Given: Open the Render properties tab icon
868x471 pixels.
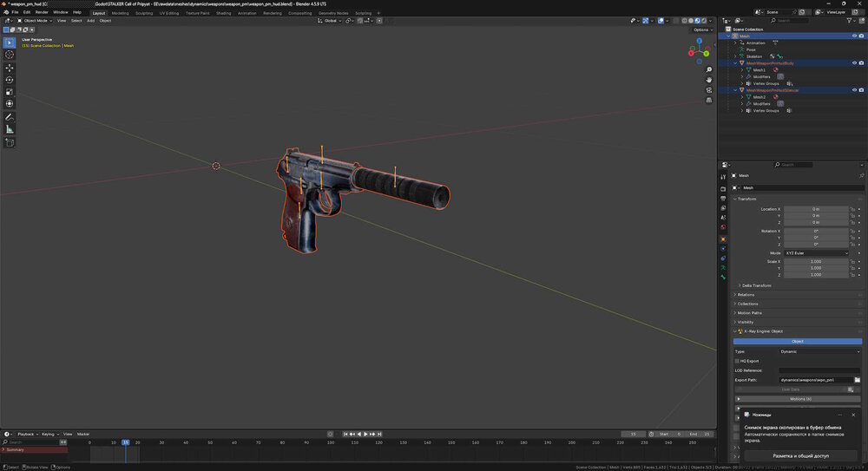Looking at the screenshot, I should pyautogui.click(x=723, y=189).
